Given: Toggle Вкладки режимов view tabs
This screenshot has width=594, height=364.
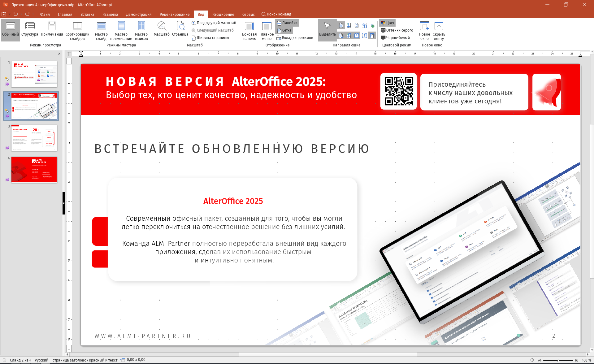Looking at the screenshot, I should [x=295, y=38].
